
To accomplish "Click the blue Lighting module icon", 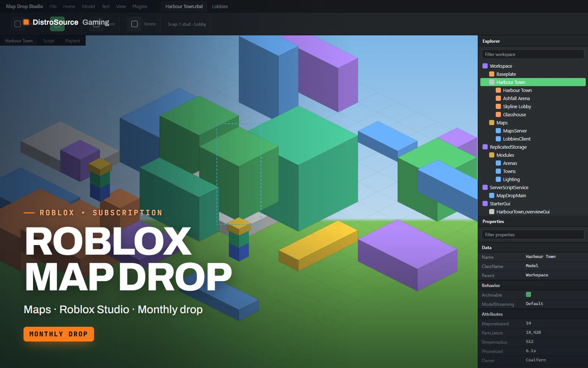I will coord(498,179).
